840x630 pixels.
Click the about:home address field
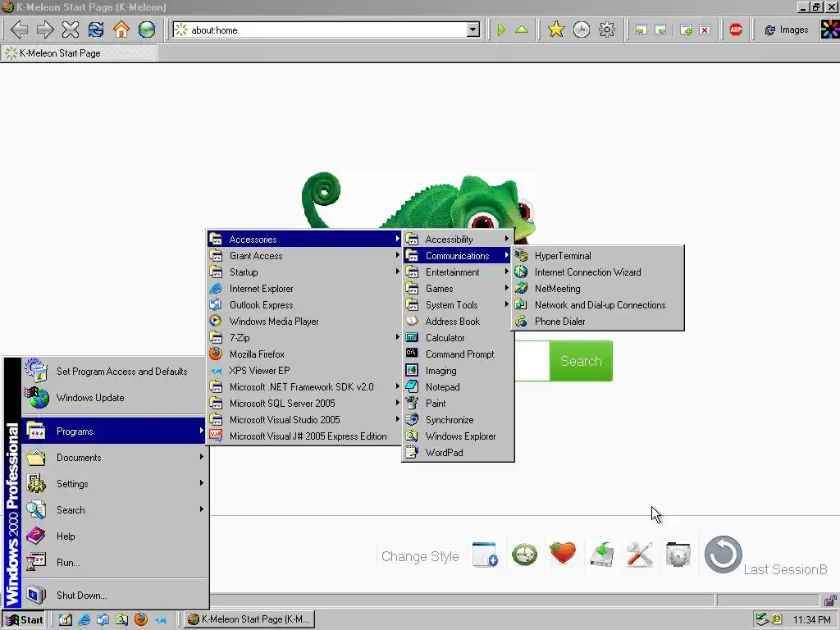click(x=320, y=30)
